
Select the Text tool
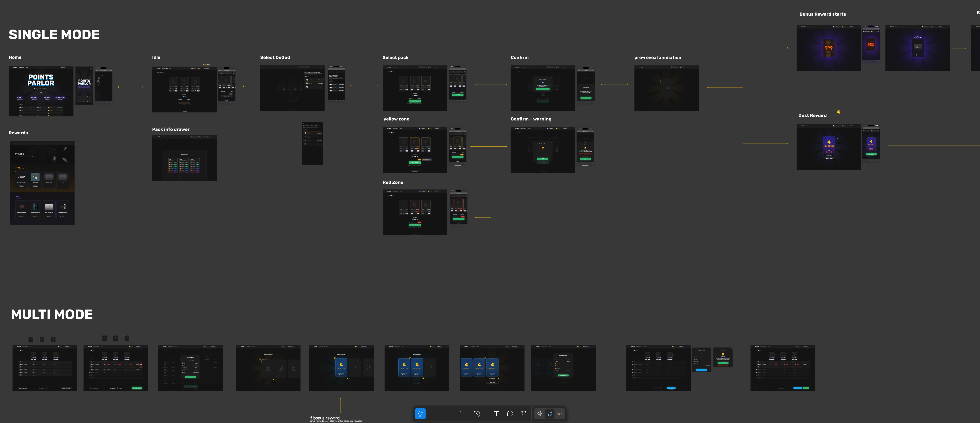pyautogui.click(x=496, y=414)
